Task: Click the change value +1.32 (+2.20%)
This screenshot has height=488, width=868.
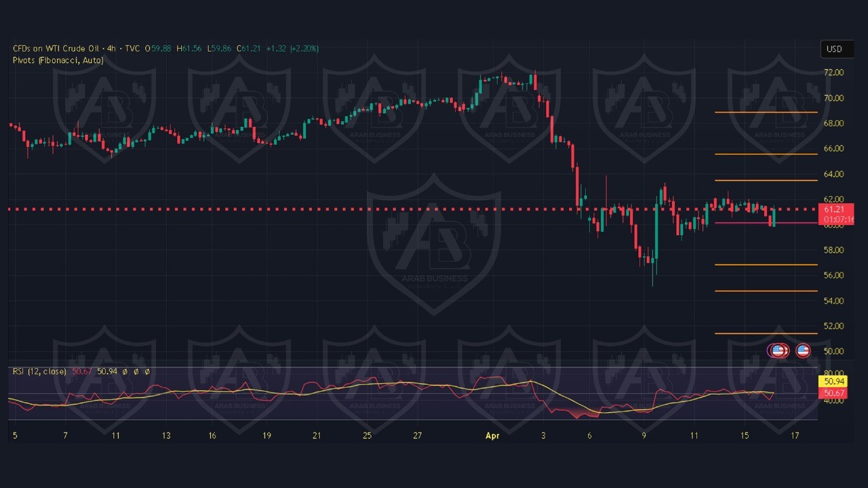Action: click(x=292, y=49)
